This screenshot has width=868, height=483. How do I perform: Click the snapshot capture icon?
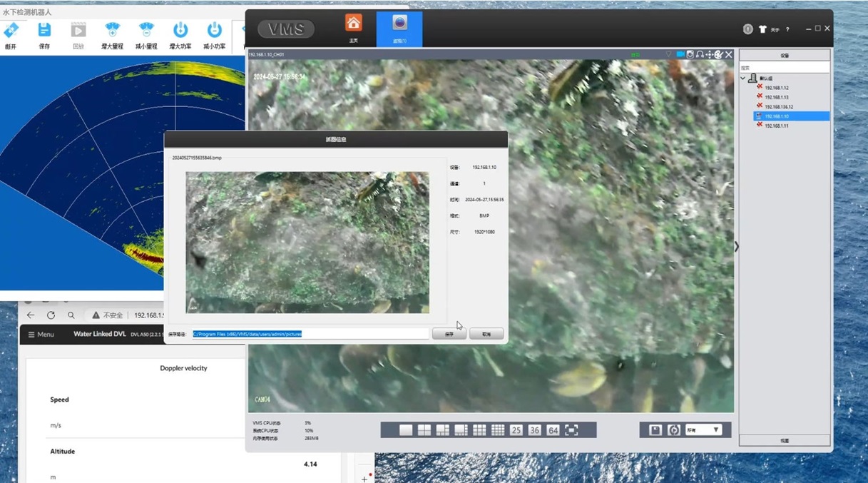tap(690, 54)
